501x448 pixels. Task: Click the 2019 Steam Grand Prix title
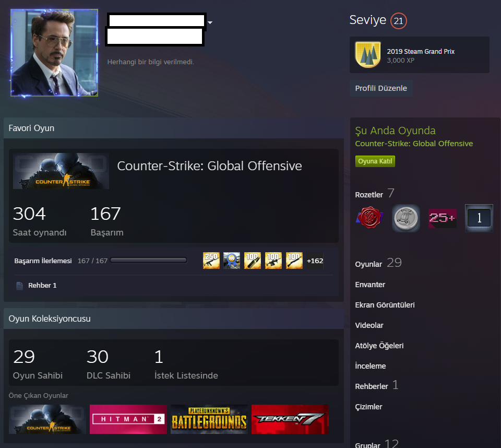[x=421, y=52]
